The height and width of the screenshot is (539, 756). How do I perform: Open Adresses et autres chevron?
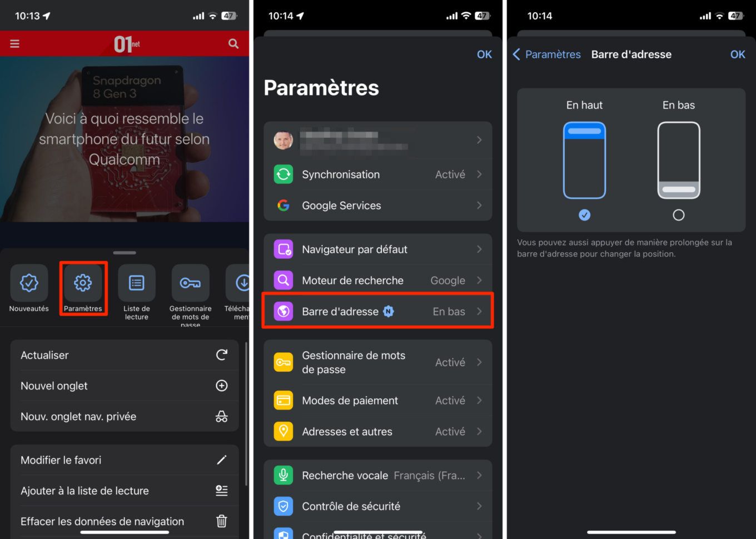click(x=479, y=432)
